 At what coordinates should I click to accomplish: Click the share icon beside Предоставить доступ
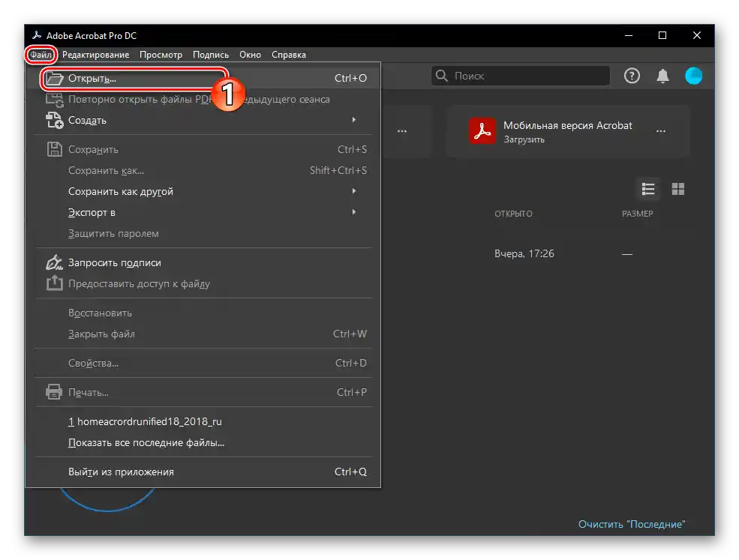point(54,283)
